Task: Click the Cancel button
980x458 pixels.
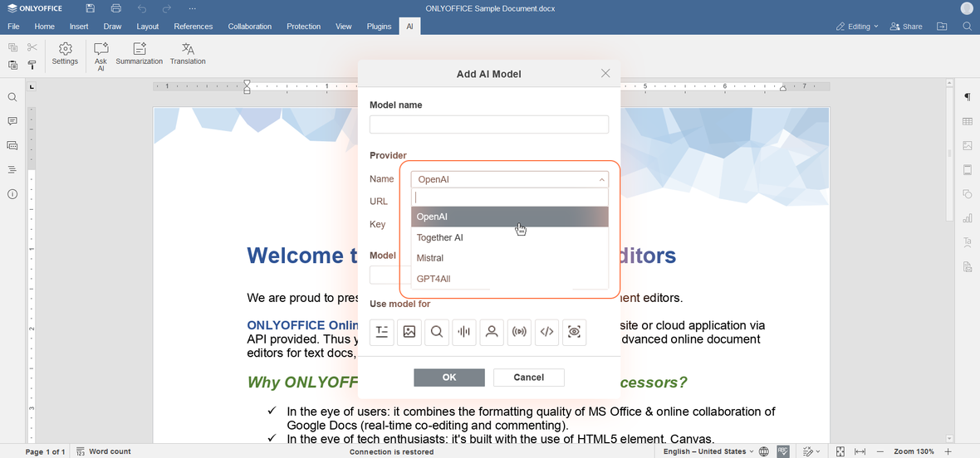Action: point(529,378)
